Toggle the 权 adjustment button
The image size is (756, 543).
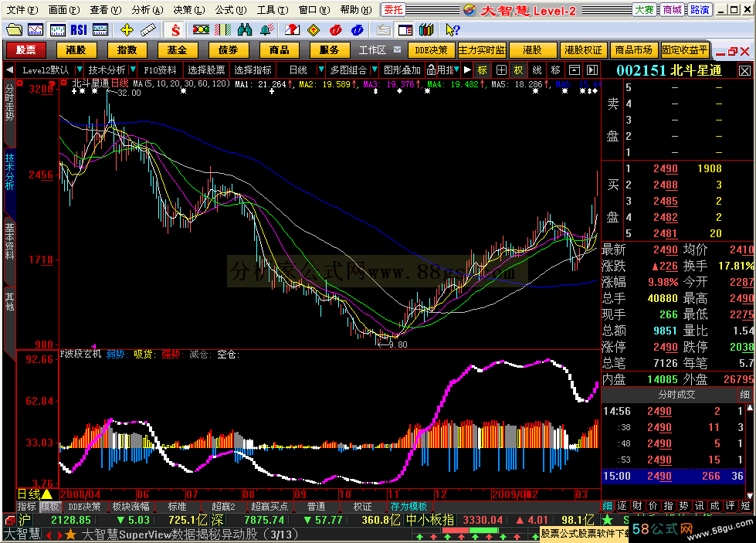point(519,70)
